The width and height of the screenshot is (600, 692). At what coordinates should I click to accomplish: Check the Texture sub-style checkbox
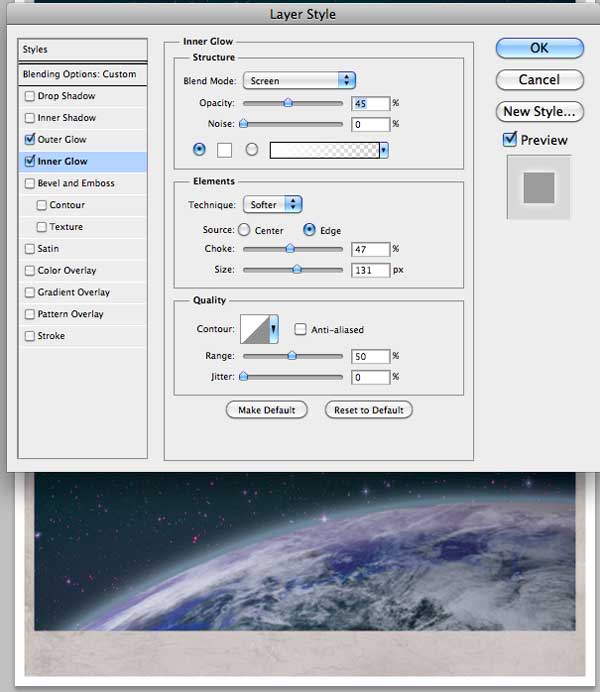pyautogui.click(x=41, y=226)
